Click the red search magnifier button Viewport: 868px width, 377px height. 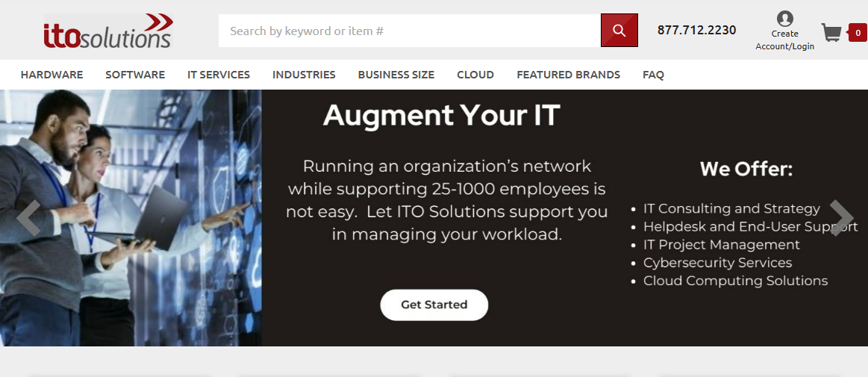(619, 31)
